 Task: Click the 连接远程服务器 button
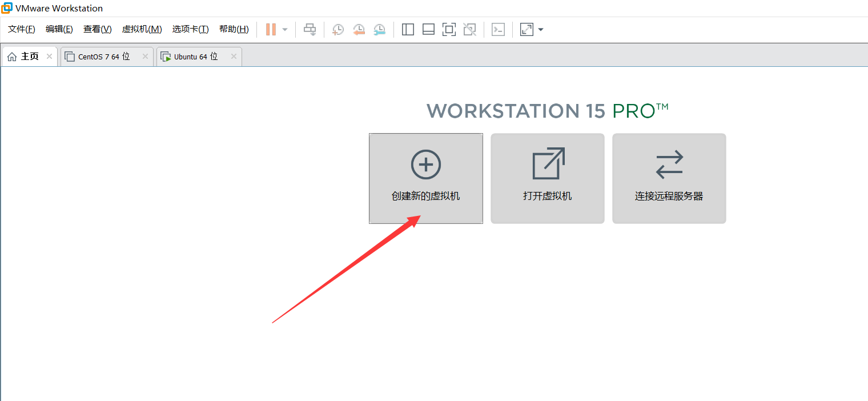(669, 178)
